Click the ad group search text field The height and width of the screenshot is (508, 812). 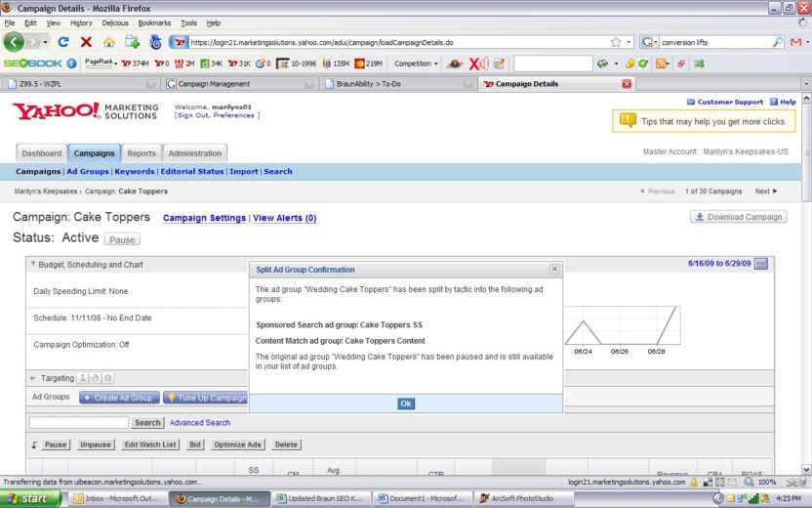click(79, 422)
